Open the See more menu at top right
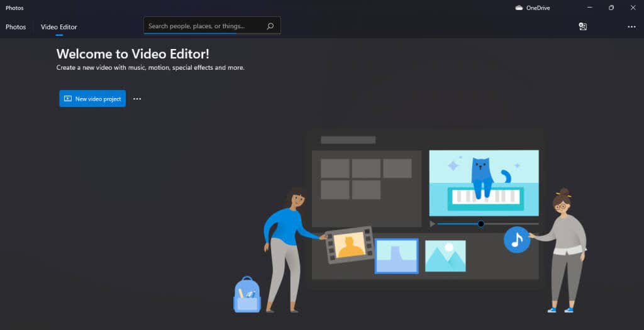 click(631, 27)
